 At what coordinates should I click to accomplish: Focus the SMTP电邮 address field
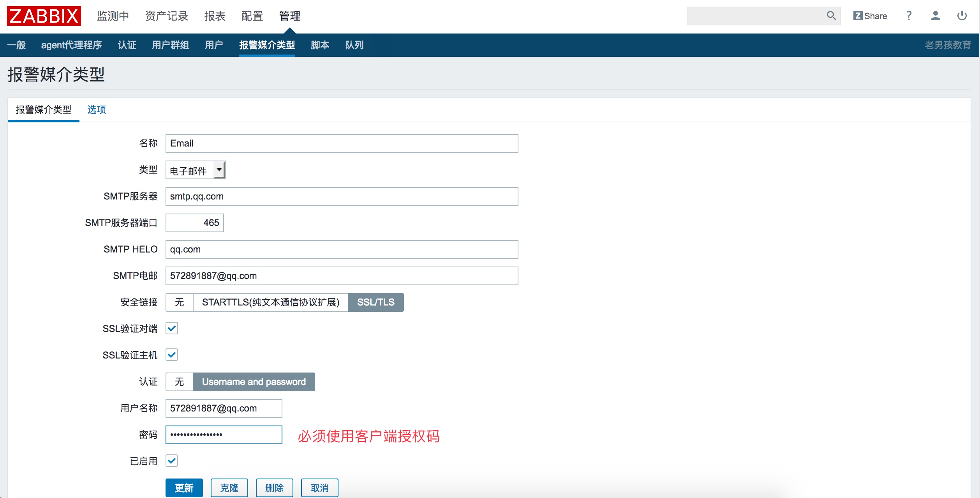coord(342,276)
